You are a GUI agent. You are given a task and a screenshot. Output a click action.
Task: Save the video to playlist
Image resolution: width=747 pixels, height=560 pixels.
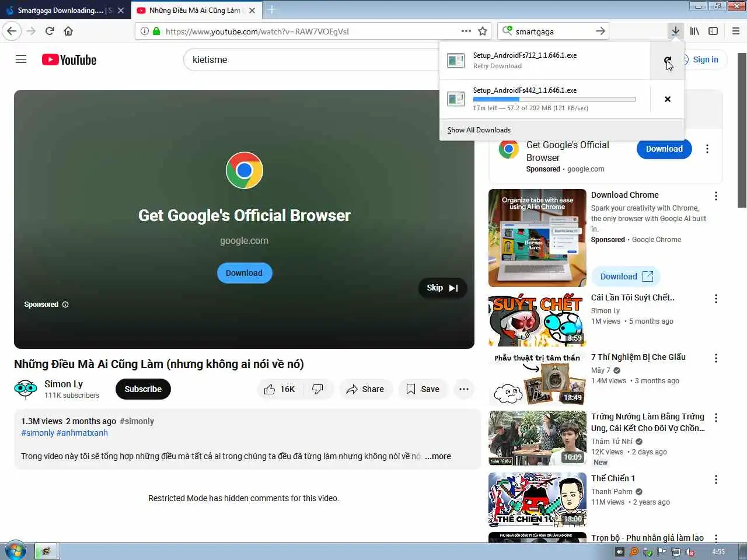coord(423,389)
